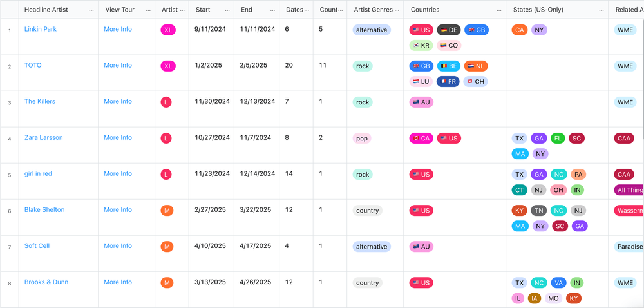This screenshot has height=308, width=644.
Task: Open the Artist size column ellipsis menu
Action: click(182, 10)
